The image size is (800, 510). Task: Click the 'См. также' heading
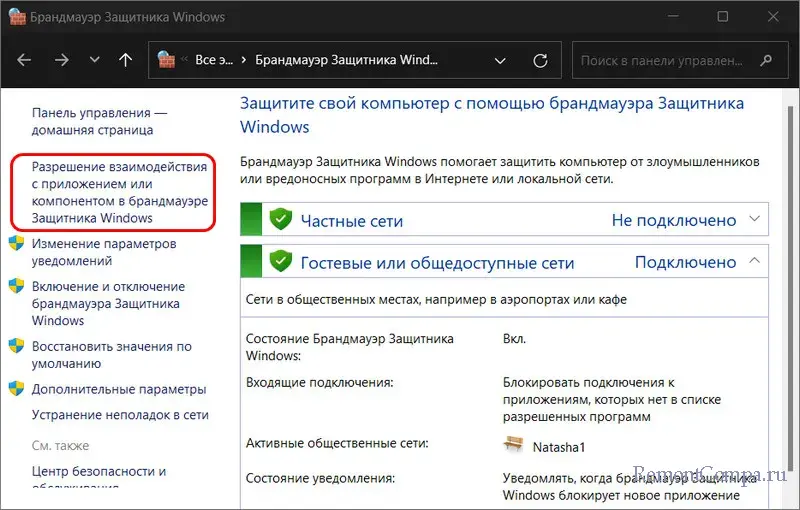pos(60,446)
